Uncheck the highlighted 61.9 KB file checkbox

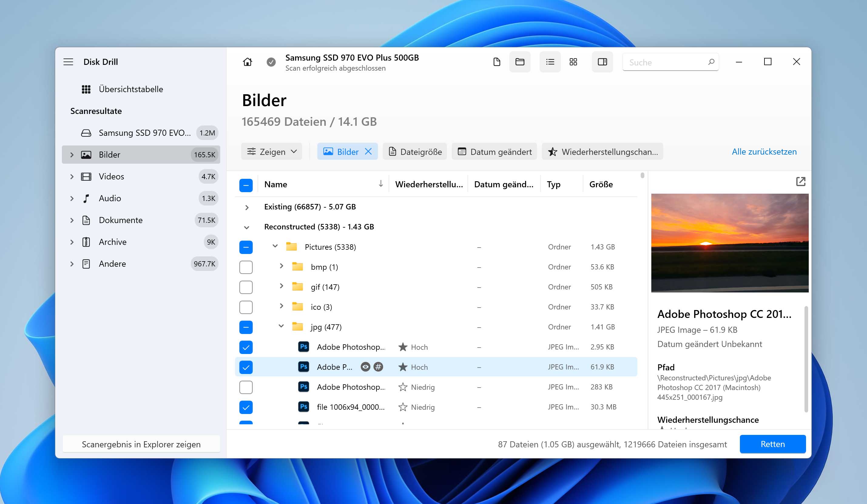tap(246, 367)
